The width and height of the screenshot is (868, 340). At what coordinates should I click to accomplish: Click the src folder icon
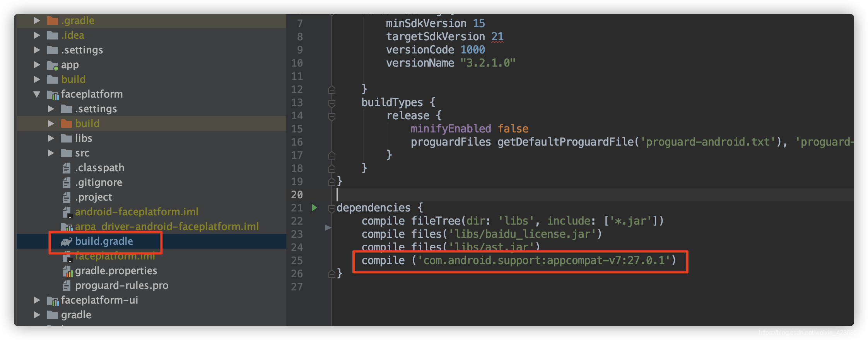[67, 153]
